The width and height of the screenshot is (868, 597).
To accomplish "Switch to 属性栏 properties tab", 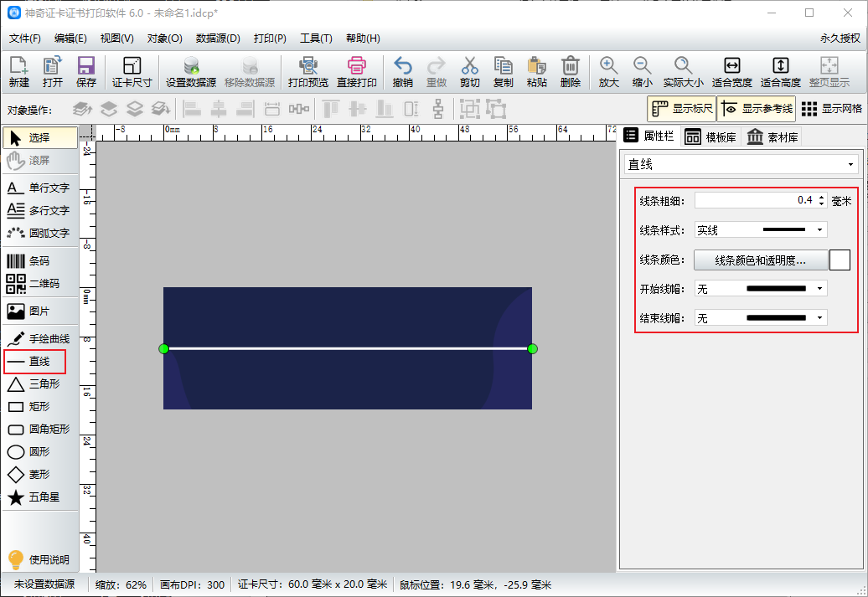I will [x=649, y=136].
